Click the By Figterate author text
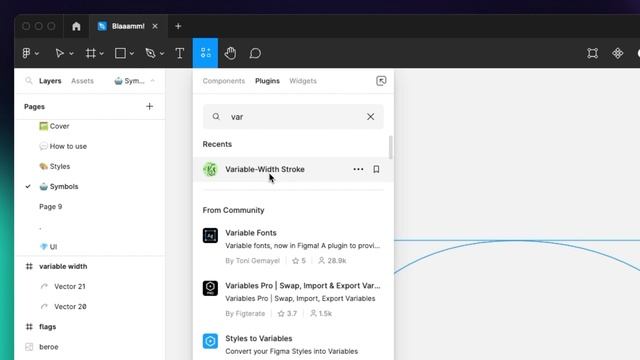Image resolution: width=640 pixels, height=360 pixels. [245, 313]
